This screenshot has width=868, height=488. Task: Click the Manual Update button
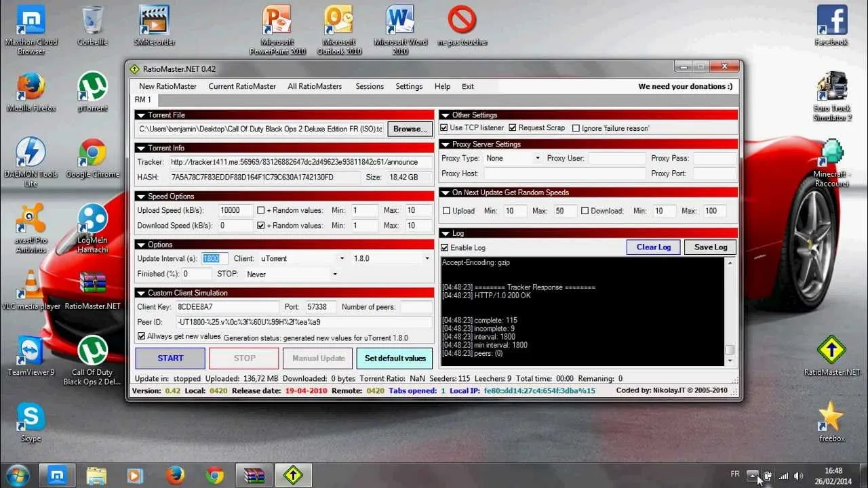pos(319,358)
